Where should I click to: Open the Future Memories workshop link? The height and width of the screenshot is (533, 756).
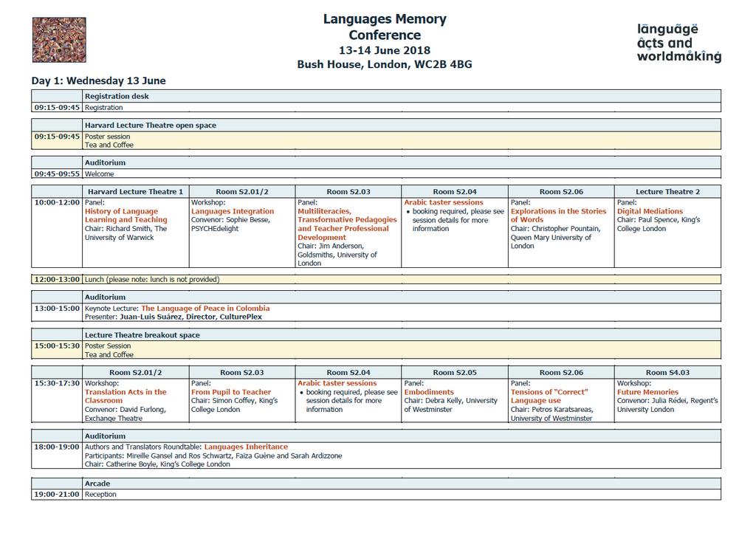pyautogui.click(x=647, y=392)
